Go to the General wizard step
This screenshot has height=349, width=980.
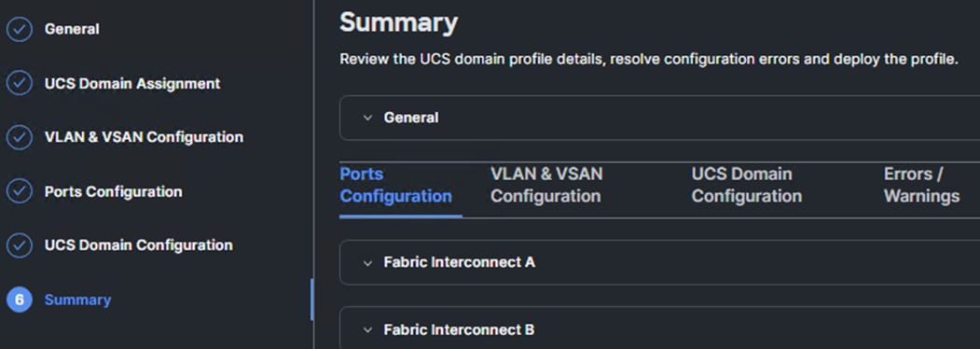[72, 30]
